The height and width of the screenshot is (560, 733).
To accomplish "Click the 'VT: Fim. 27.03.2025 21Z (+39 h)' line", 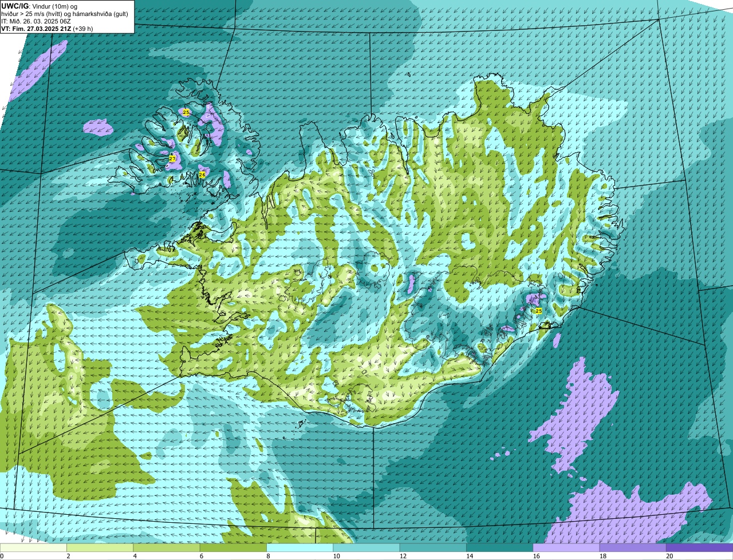I will point(47,28).
